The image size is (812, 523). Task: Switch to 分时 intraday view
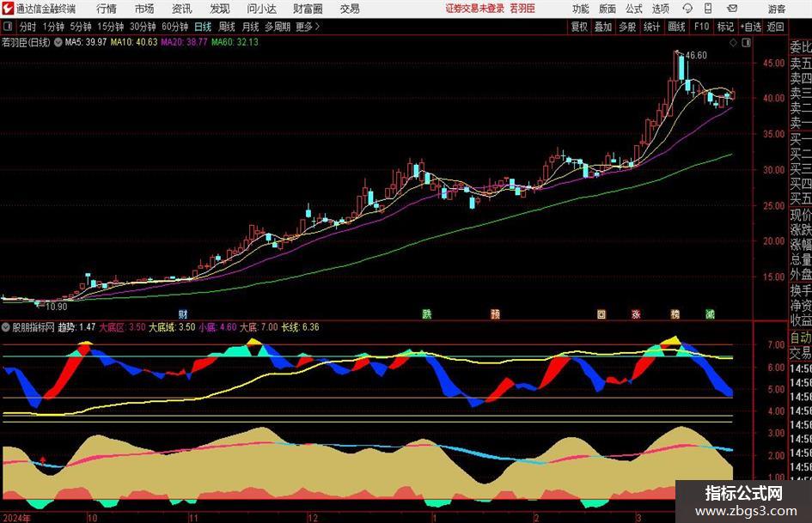28,27
